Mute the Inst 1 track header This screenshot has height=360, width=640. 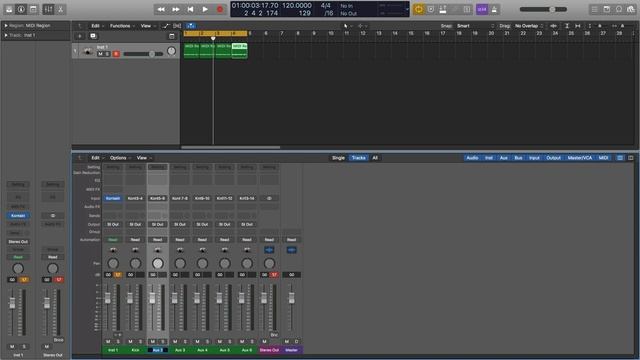click(100, 54)
